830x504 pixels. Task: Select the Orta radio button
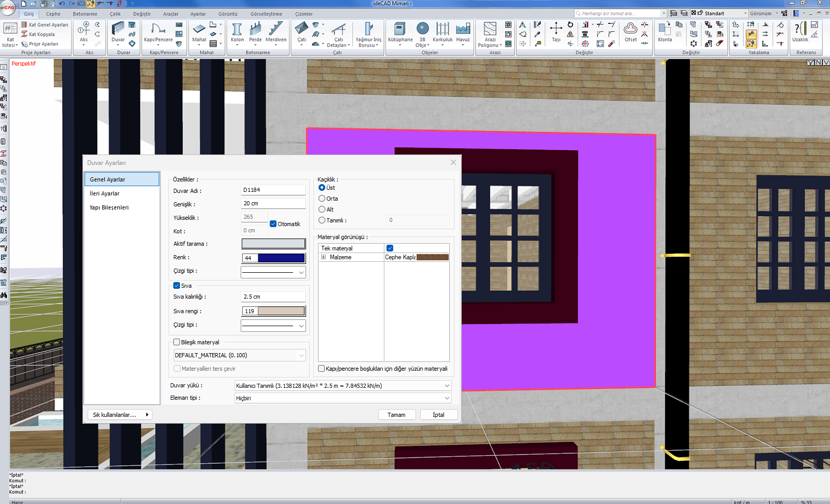click(322, 199)
